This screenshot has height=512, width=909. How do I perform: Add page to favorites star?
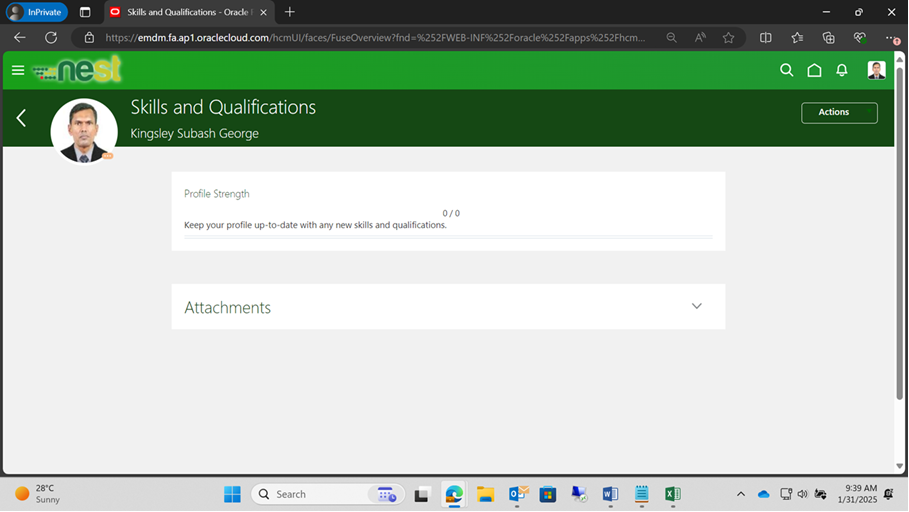coord(728,38)
